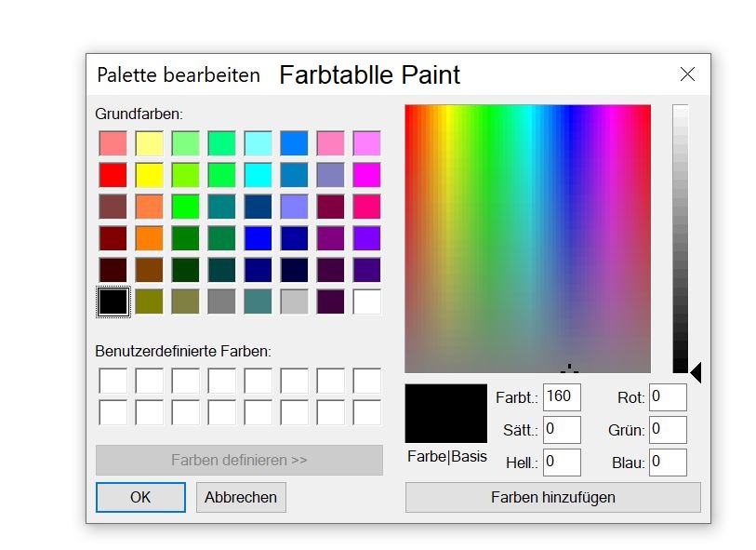Screen dimensions: 756x550
Task: Click the Hell. luminosity input field
Action: pos(562,462)
